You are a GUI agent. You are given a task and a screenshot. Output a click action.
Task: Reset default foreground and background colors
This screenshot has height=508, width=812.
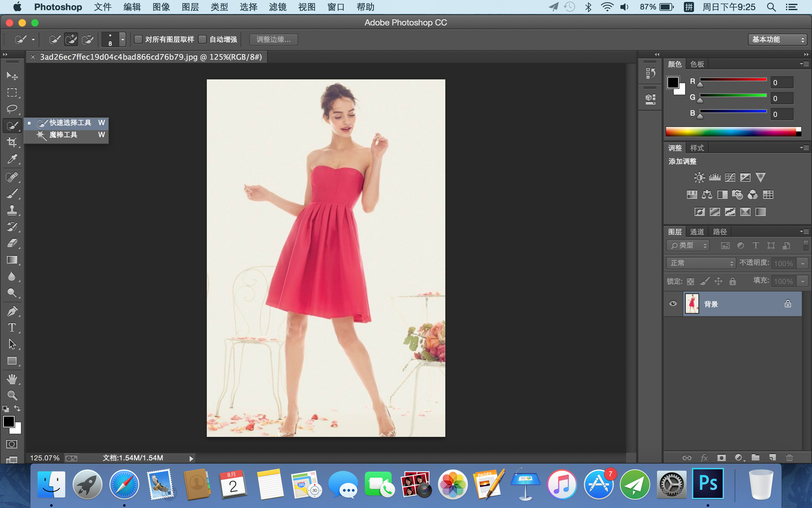(x=6, y=409)
